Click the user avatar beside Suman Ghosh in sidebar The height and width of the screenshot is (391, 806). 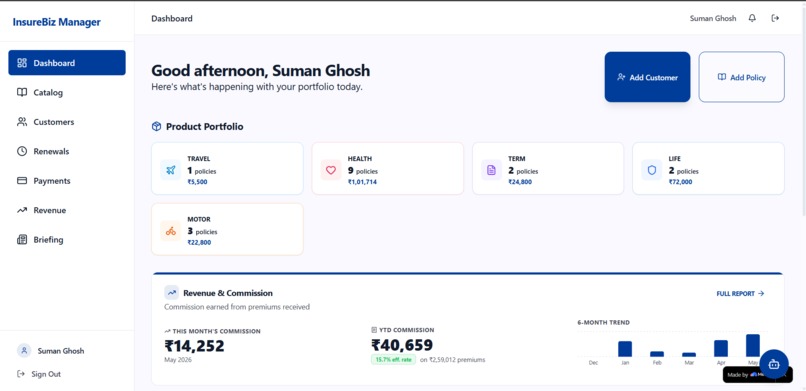(x=24, y=351)
